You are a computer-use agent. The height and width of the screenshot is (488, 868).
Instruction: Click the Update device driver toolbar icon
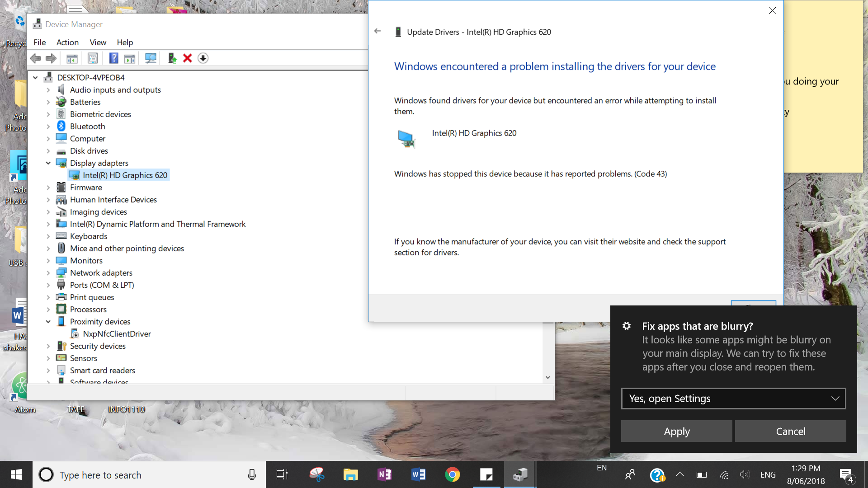(x=172, y=58)
